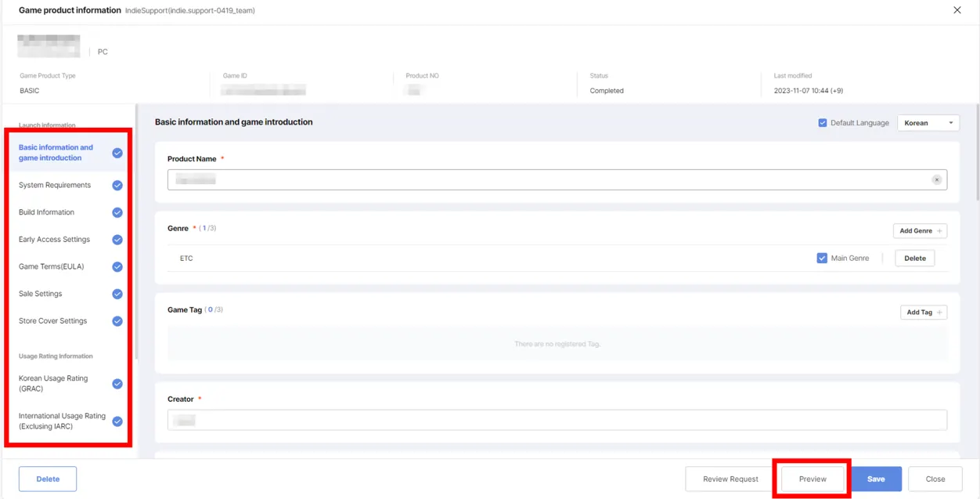Open Game Terms(EULA) section

pyautogui.click(x=51, y=267)
